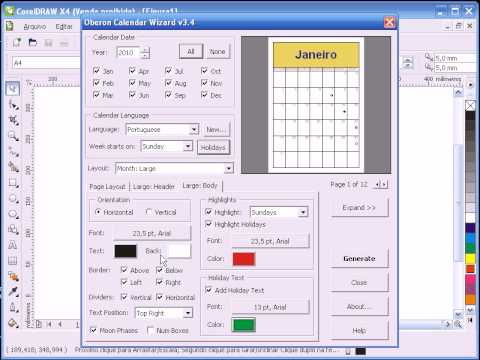Open the Language dropdown showing Portuguese
The width and height of the screenshot is (480, 360).
pos(194,129)
